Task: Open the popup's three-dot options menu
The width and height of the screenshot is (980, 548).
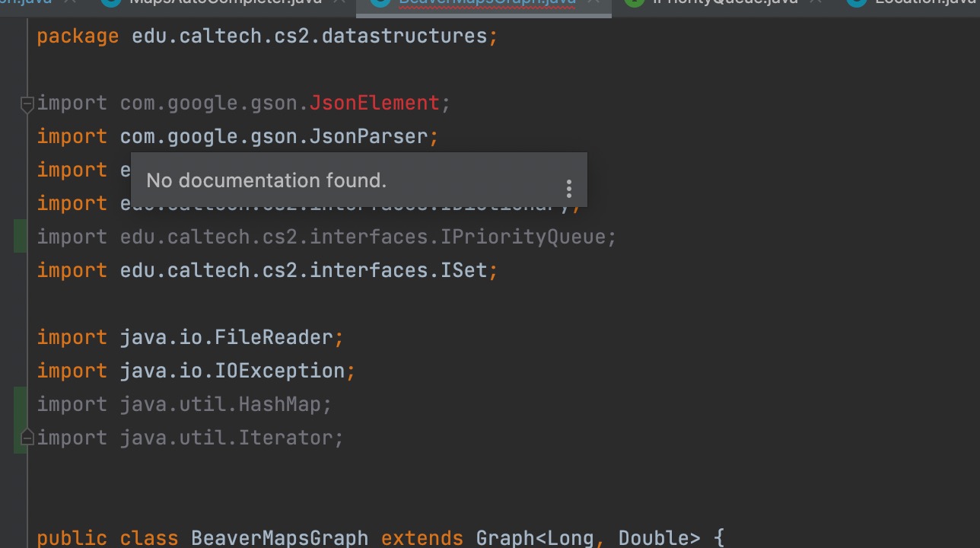Action: [x=568, y=189]
